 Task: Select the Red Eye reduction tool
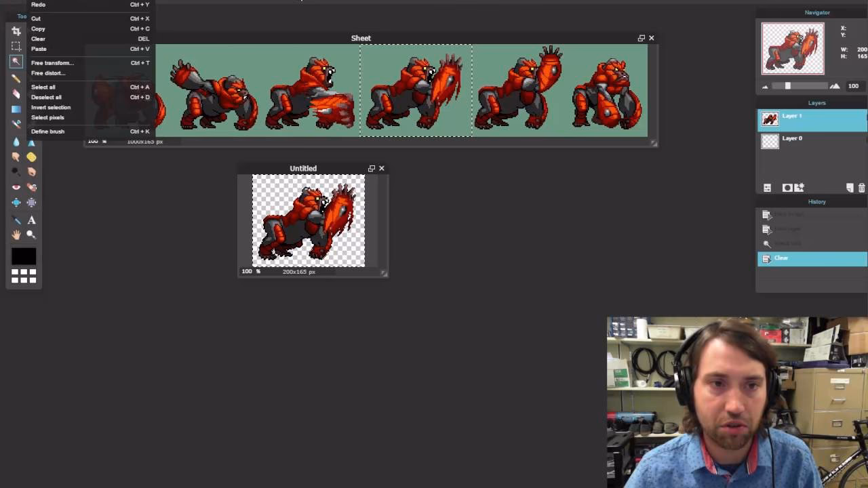[x=16, y=187]
